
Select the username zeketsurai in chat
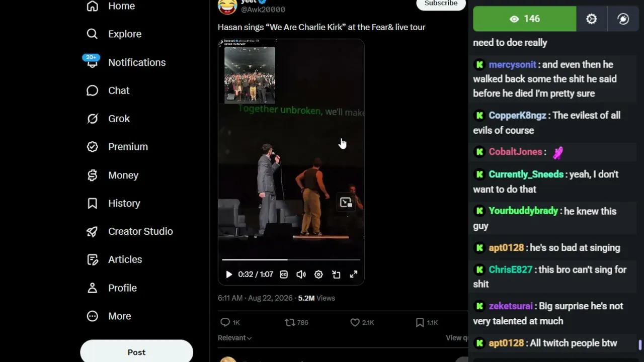(511, 306)
